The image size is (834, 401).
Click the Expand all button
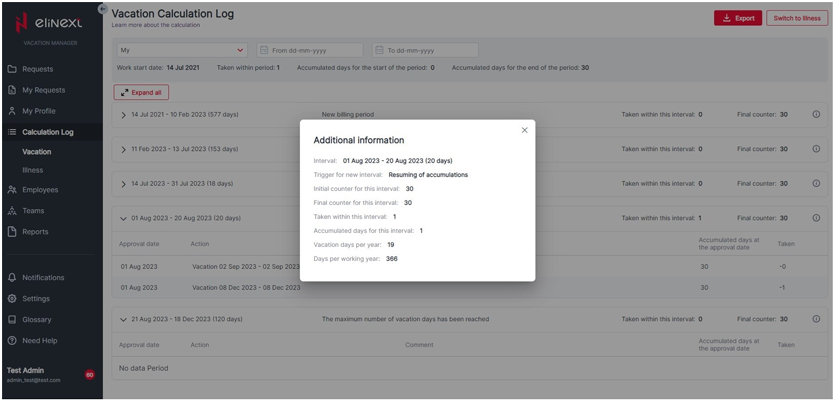coord(141,92)
